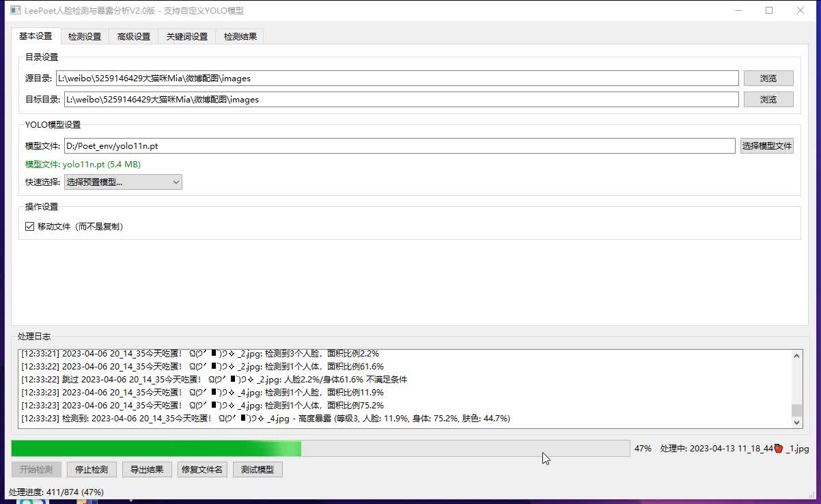821x504 pixels.
Task: Stop detection with the 停止检测 button
Action: [x=92, y=470]
